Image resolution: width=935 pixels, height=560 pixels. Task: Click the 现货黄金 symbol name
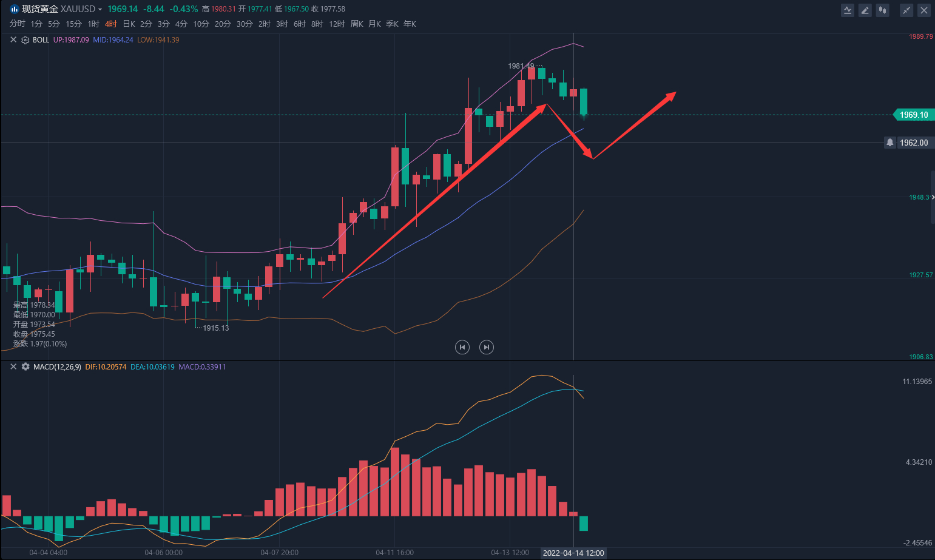(40, 9)
